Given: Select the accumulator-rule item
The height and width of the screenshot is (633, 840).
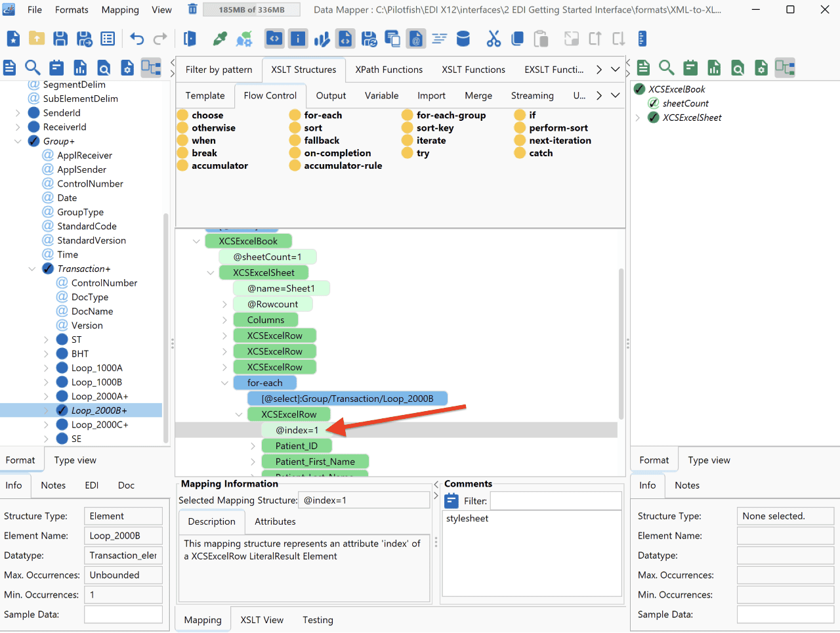Looking at the screenshot, I should point(336,165).
